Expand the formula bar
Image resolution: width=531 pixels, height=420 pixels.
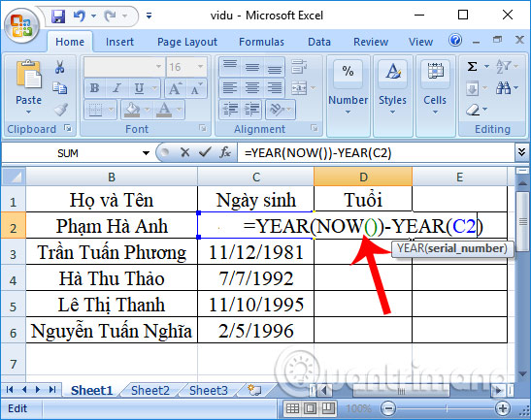coord(522,152)
